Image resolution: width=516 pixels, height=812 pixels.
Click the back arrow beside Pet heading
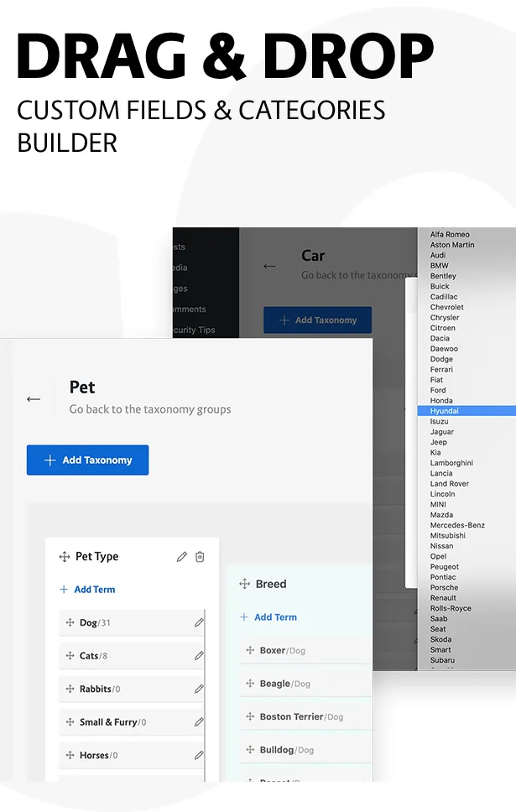(34, 399)
